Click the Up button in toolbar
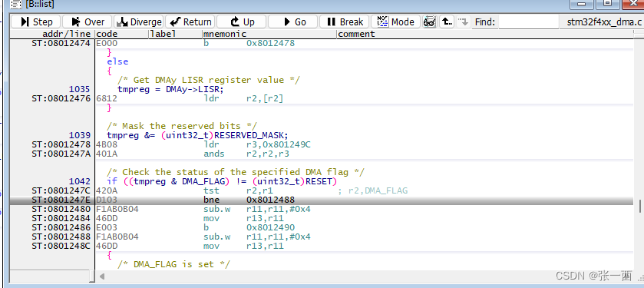 pos(242,22)
